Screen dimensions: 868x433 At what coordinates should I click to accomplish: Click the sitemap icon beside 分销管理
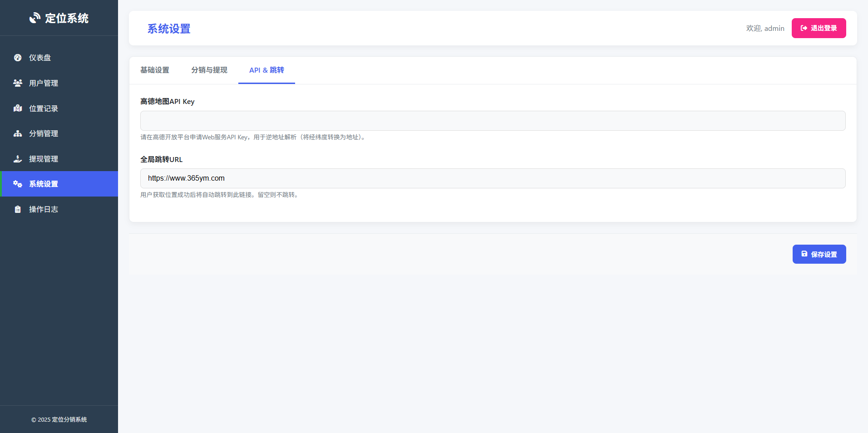18,133
